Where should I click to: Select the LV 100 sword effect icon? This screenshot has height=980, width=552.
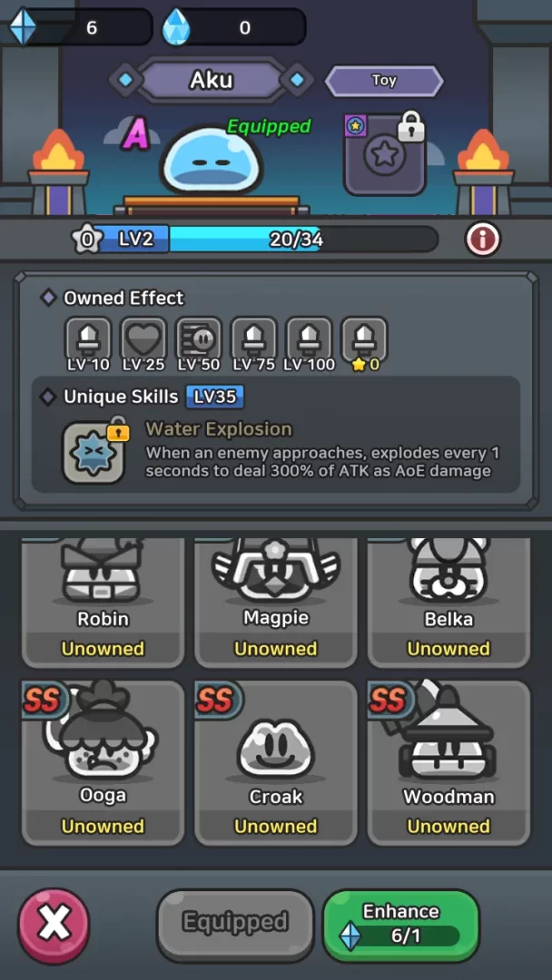(309, 338)
